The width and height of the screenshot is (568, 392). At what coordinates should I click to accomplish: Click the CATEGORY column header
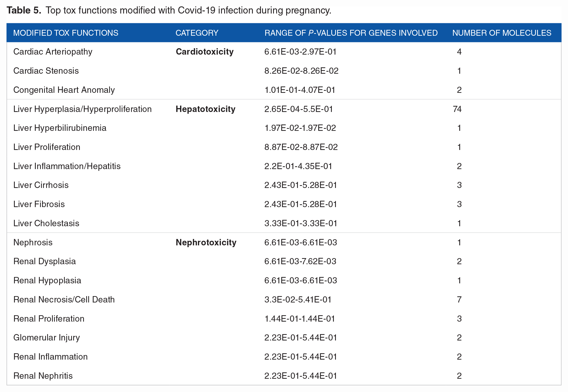[x=197, y=33]
